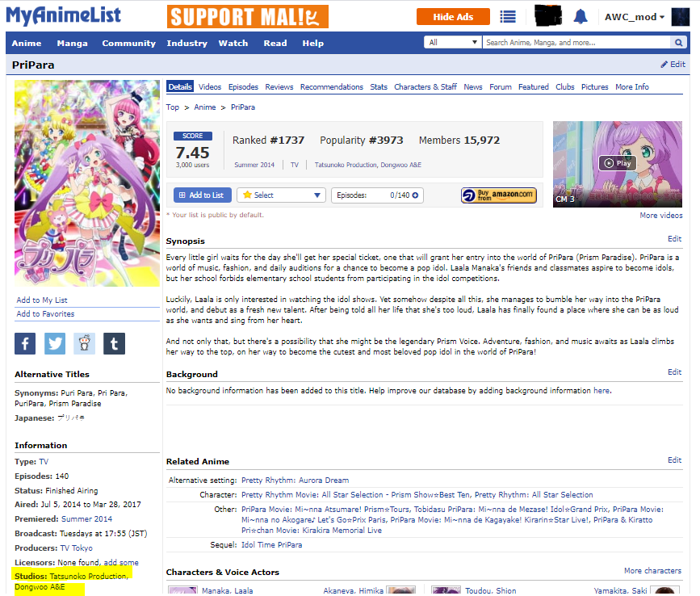Image resolution: width=700 pixels, height=596 pixels.
Task: Switch to the Episodes tab
Action: tap(243, 86)
